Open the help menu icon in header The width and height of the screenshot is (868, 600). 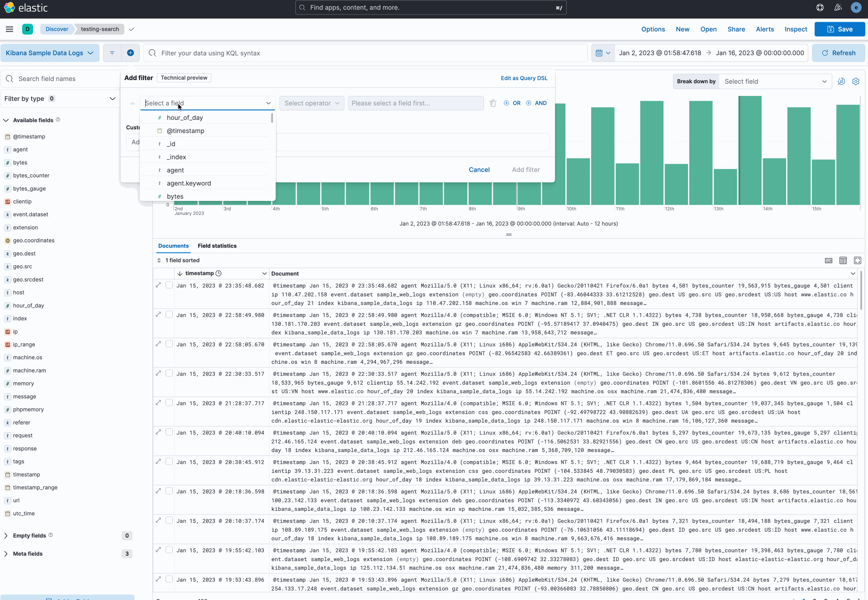click(x=820, y=8)
